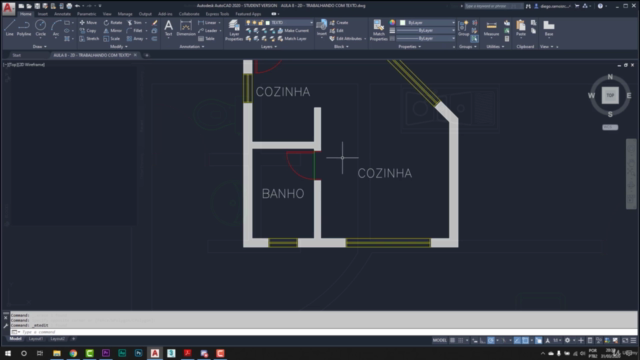
Task: Insert a Table
Action: [206, 39]
